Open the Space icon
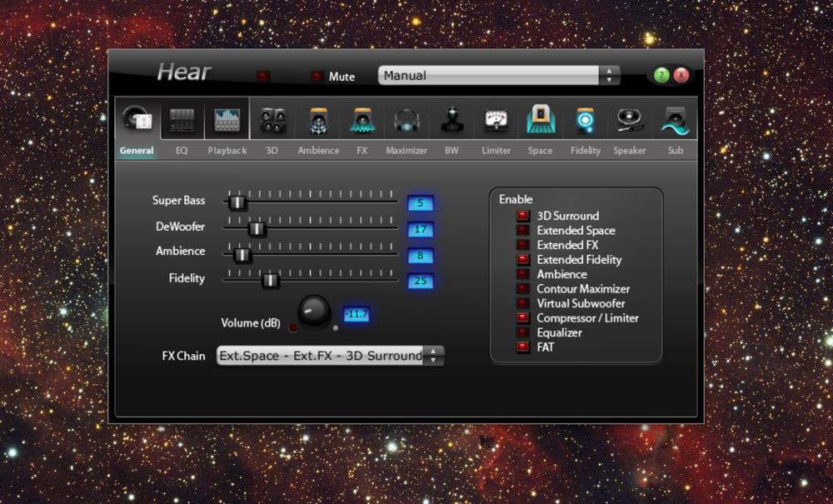 click(x=541, y=119)
